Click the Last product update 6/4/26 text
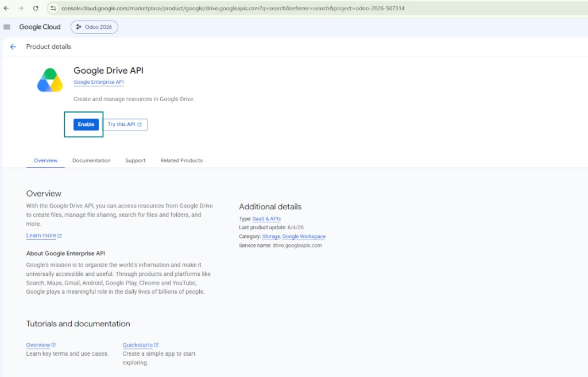 [271, 228]
